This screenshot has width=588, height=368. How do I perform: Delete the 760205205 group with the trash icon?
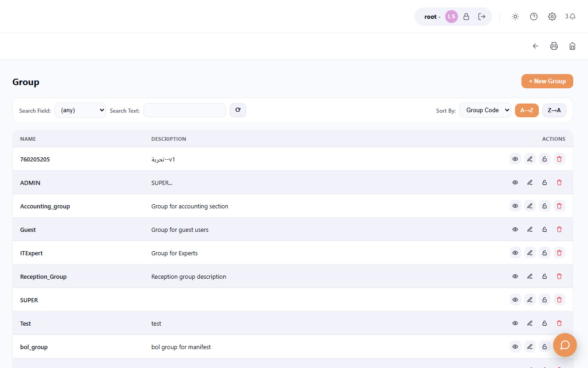pos(560,159)
